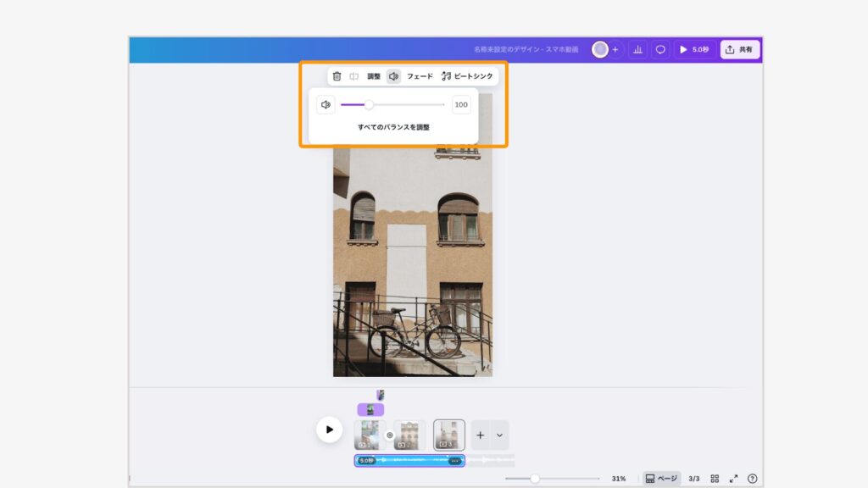Click the plus icon beside the profile avatar
This screenshot has height=488, width=868.
point(615,50)
